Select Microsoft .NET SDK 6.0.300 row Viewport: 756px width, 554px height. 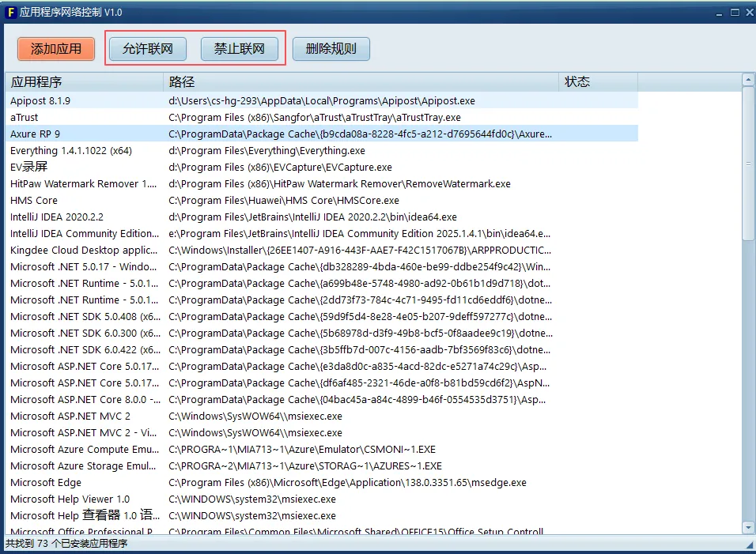click(322, 334)
